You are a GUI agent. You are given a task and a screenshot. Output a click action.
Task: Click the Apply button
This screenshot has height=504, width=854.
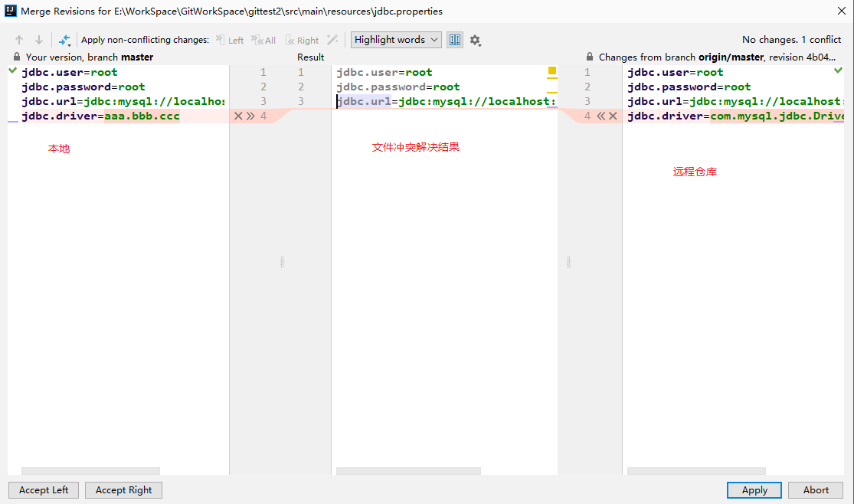[754, 490]
